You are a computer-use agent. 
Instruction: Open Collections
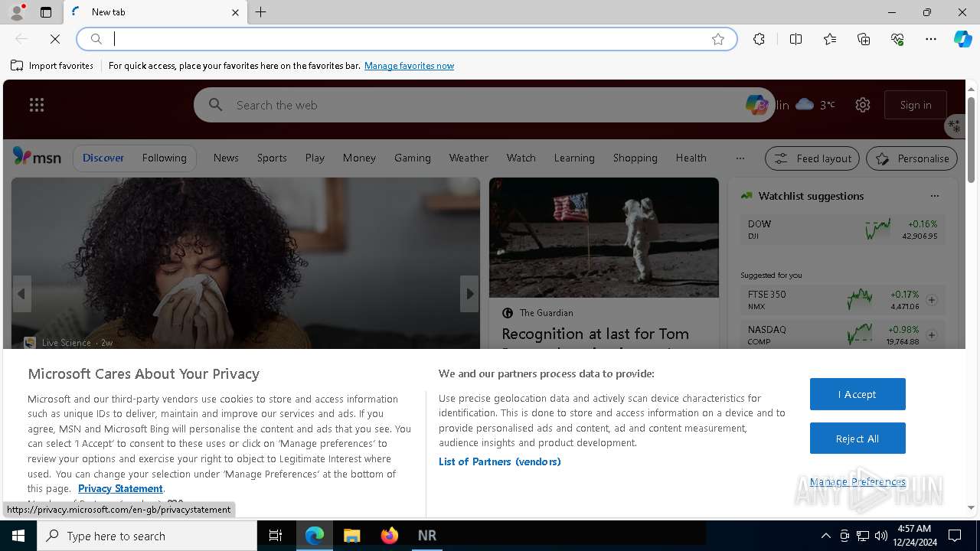[x=864, y=39]
